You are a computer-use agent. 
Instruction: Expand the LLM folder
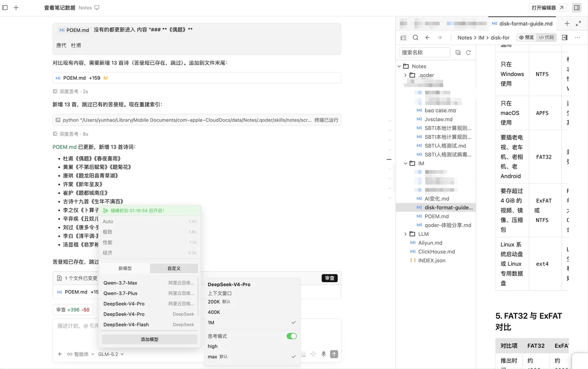(x=406, y=234)
